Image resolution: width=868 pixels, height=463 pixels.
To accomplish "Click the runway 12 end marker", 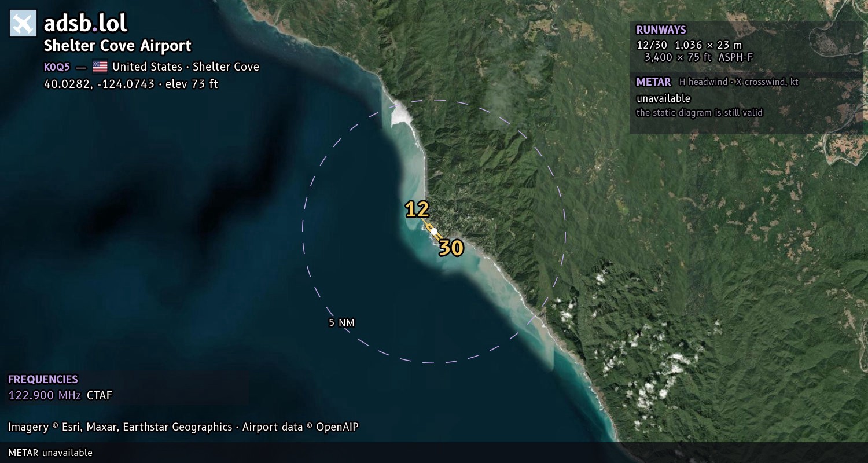I will (x=417, y=210).
